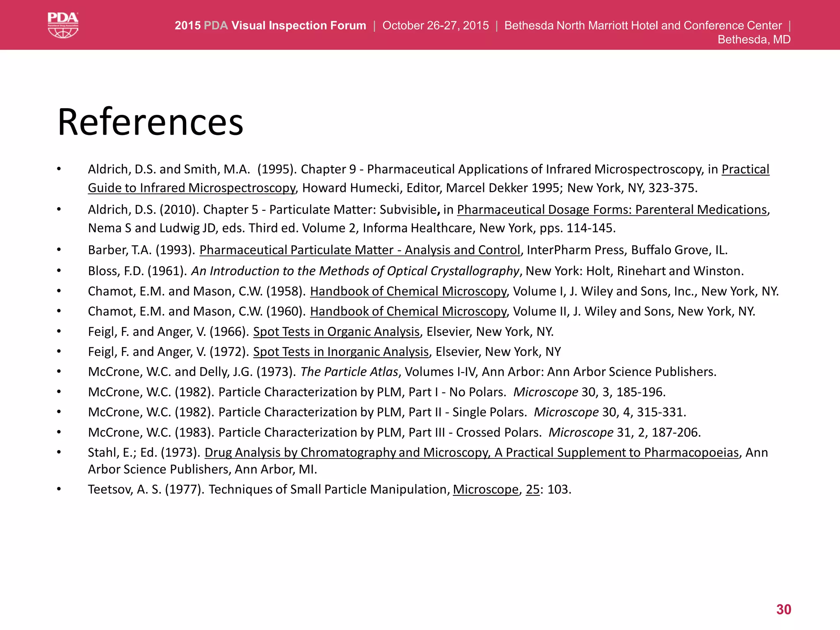The image size is (840, 630).
Task: Click 'Ann Arbor: Ann Arbor Science Publishers.' text
Action: click(599, 372)
